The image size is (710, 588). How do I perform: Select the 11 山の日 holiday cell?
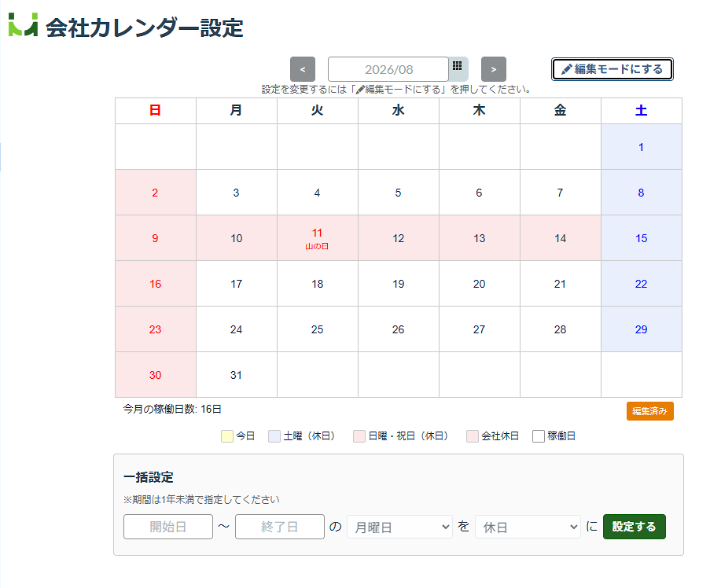(318, 238)
